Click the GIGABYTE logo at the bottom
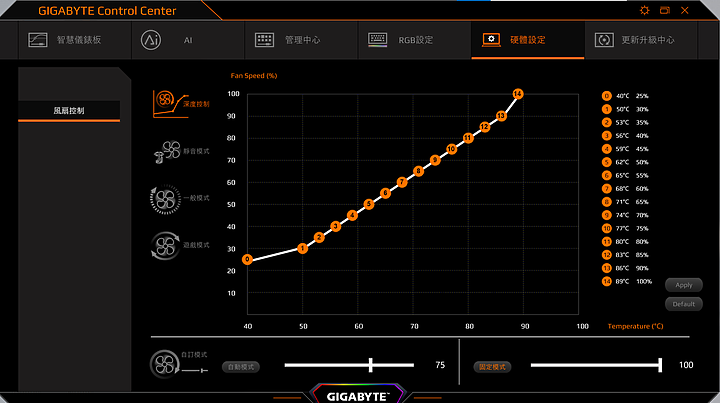The image size is (720, 403). click(x=357, y=397)
